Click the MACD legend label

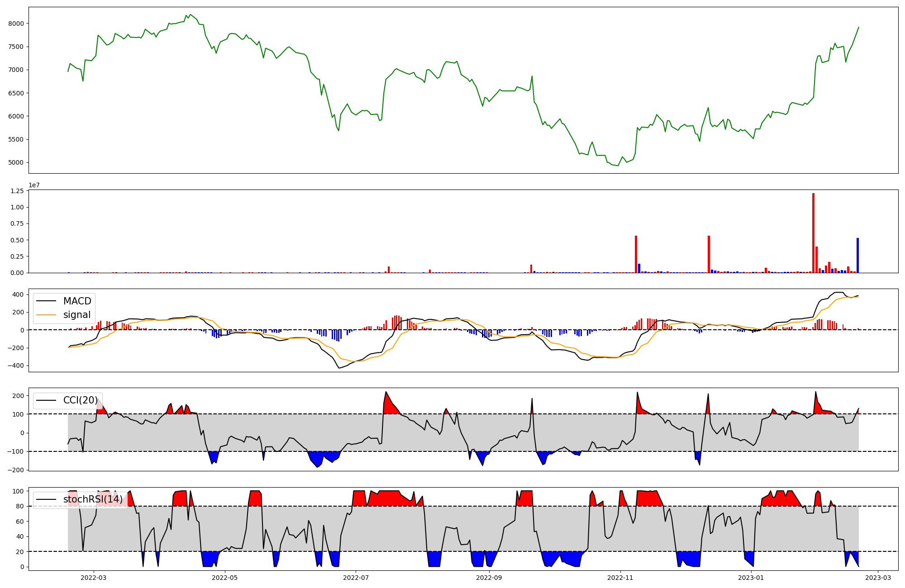click(77, 301)
